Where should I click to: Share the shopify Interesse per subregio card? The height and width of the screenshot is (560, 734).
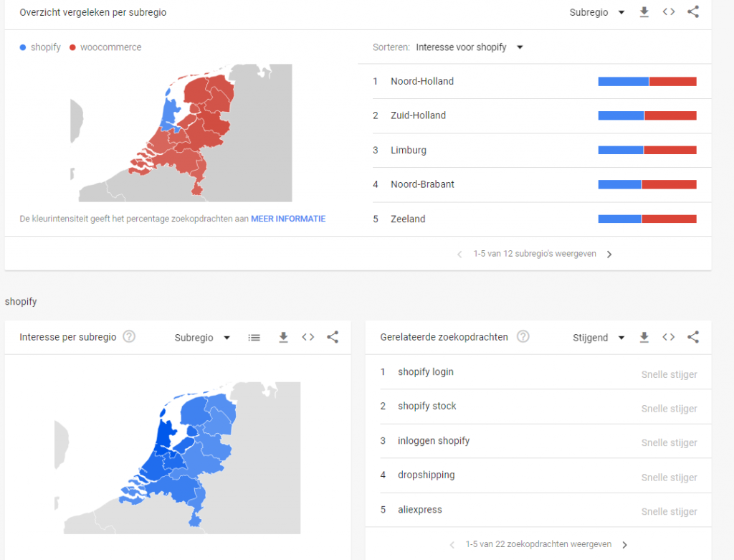(333, 338)
